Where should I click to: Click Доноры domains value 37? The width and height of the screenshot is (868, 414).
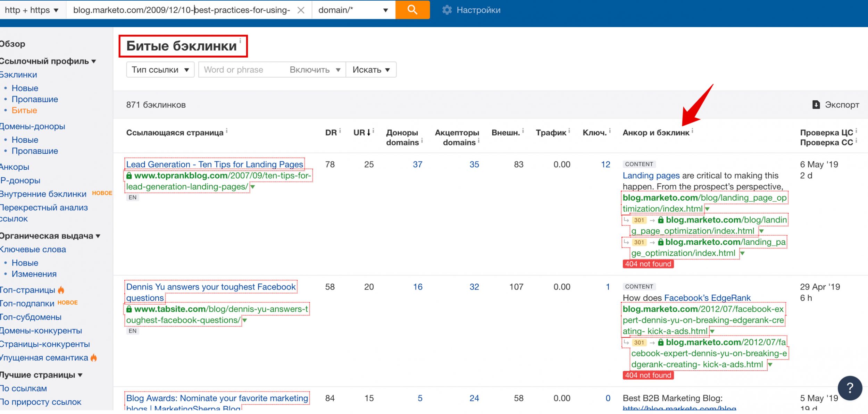click(418, 164)
